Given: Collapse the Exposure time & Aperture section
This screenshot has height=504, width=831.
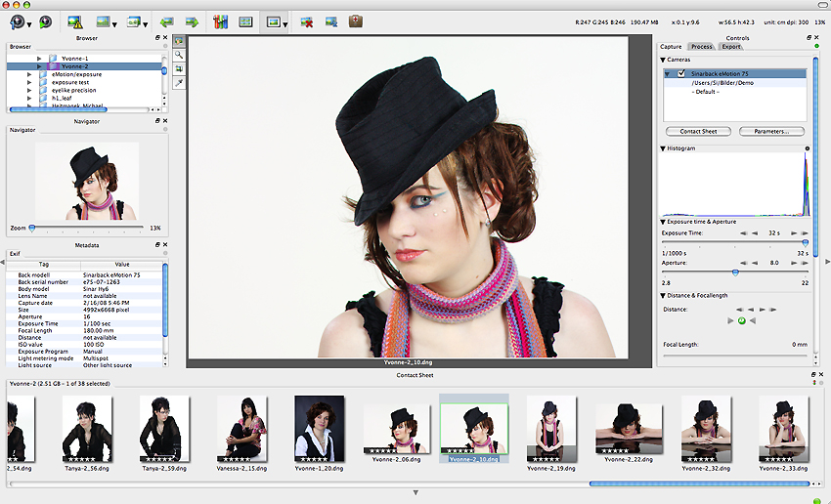Looking at the screenshot, I should point(664,222).
